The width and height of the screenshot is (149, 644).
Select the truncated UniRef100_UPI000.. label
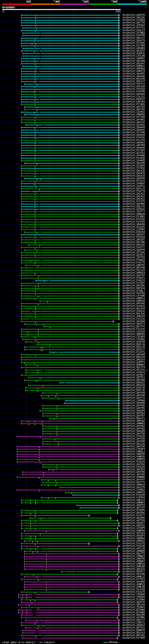(x=135, y=370)
